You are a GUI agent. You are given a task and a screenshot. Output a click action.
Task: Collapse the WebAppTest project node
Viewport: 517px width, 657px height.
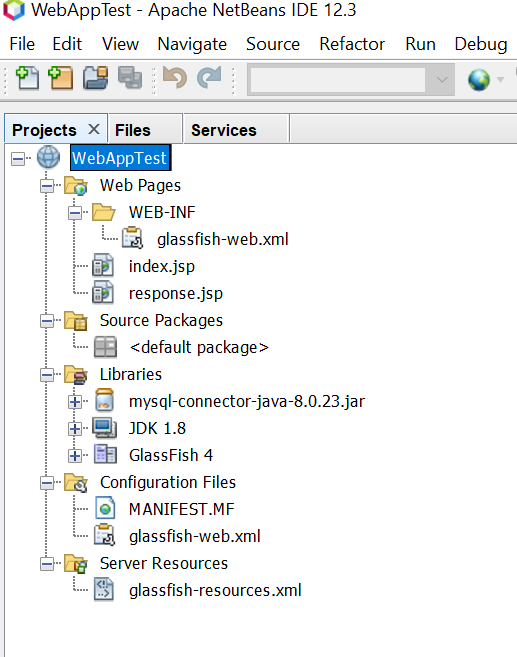pyautogui.click(x=18, y=158)
